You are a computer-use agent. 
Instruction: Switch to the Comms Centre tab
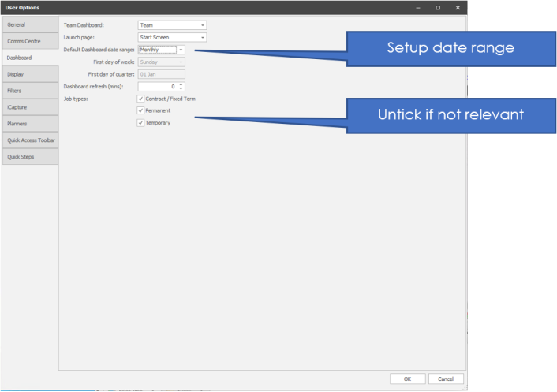click(x=29, y=41)
